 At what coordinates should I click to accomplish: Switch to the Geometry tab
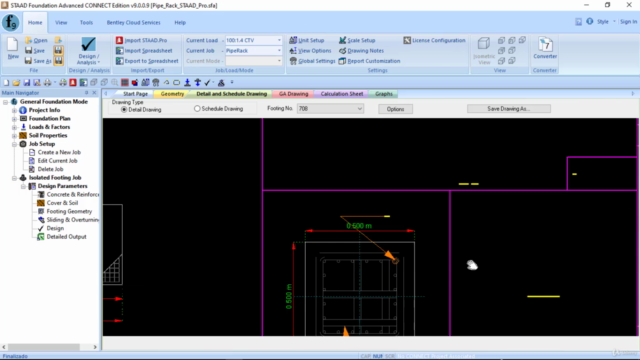(x=172, y=94)
